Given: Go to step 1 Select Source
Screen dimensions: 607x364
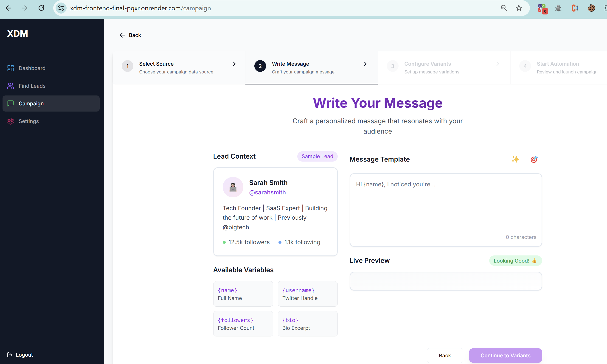Looking at the screenshot, I should 179,68.
